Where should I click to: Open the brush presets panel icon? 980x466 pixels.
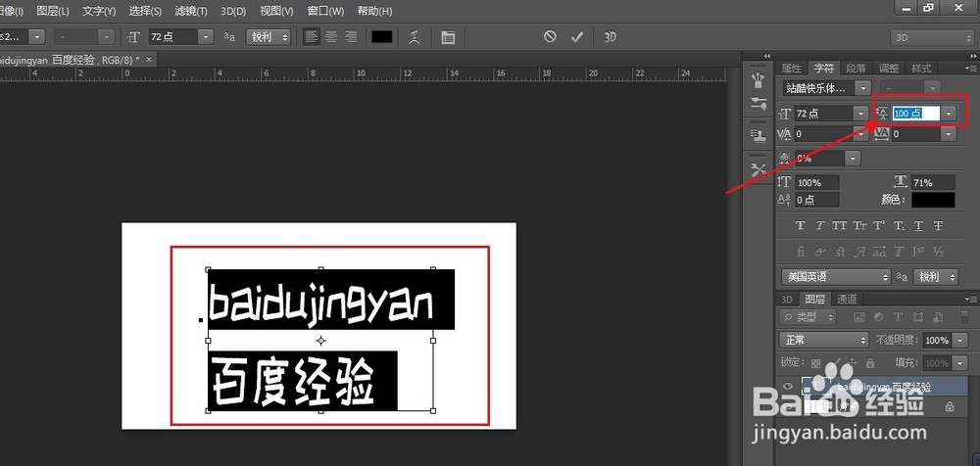759,79
